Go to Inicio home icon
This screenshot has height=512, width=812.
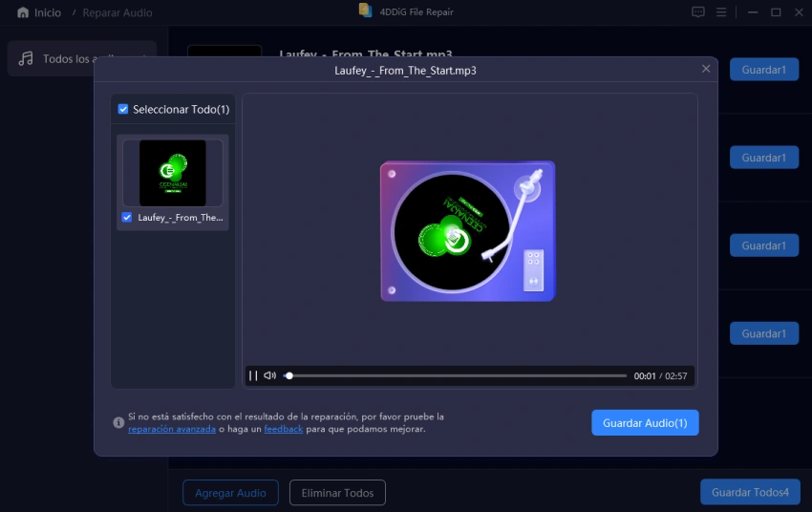23,12
